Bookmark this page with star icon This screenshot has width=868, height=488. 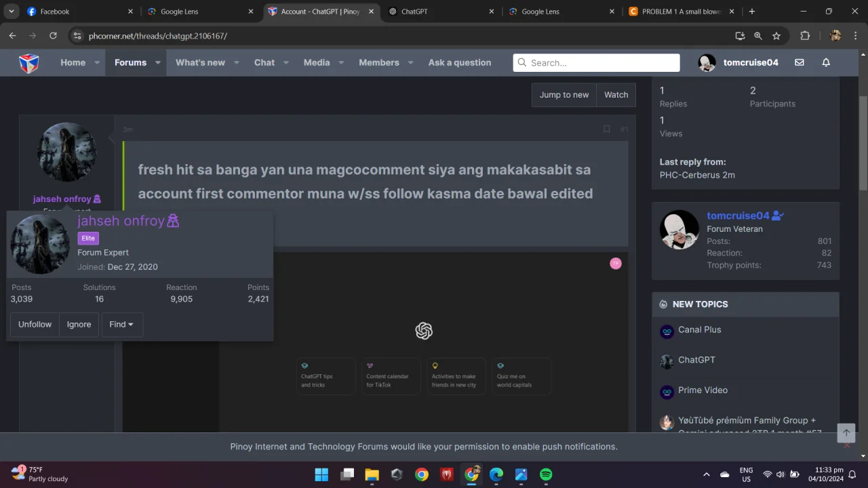point(776,36)
